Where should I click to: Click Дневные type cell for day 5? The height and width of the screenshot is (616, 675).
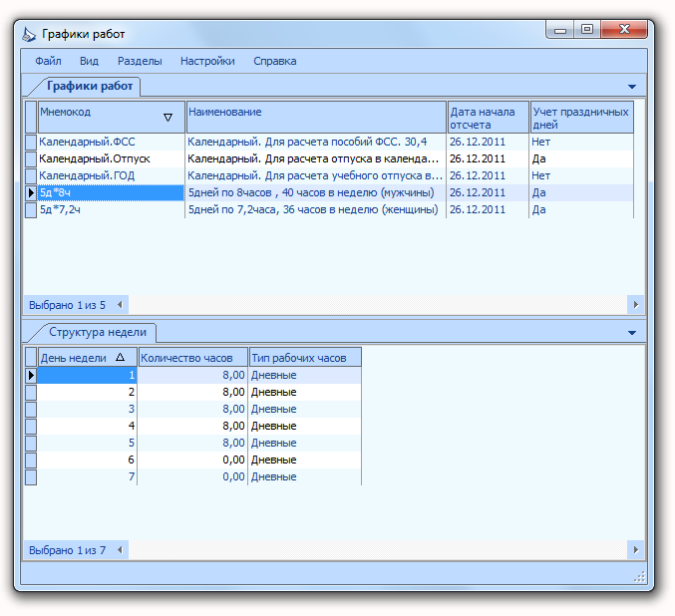(x=305, y=443)
